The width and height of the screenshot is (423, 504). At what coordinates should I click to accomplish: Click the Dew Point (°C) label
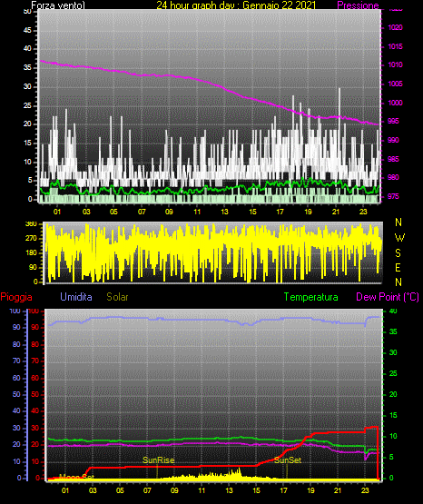click(x=388, y=297)
